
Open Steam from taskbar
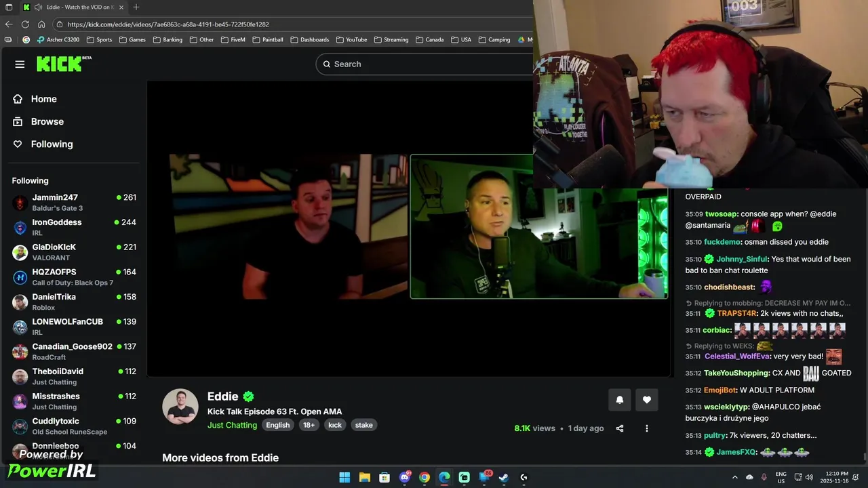pos(504,477)
